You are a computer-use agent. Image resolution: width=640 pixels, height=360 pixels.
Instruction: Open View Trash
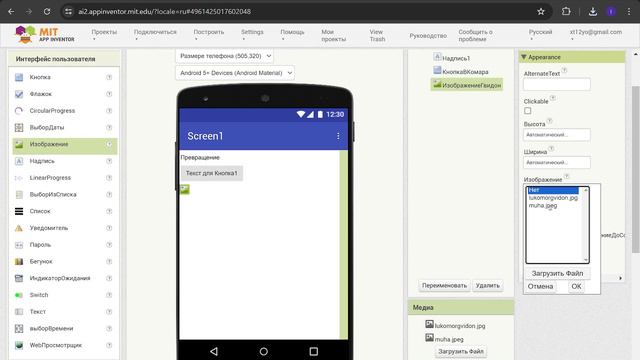click(377, 36)
